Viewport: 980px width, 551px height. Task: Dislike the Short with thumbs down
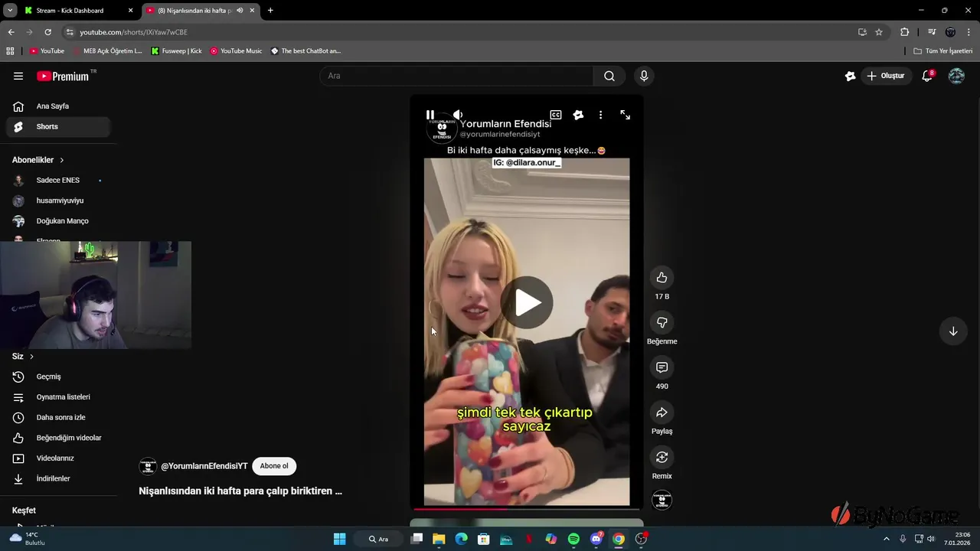point(662,322)
